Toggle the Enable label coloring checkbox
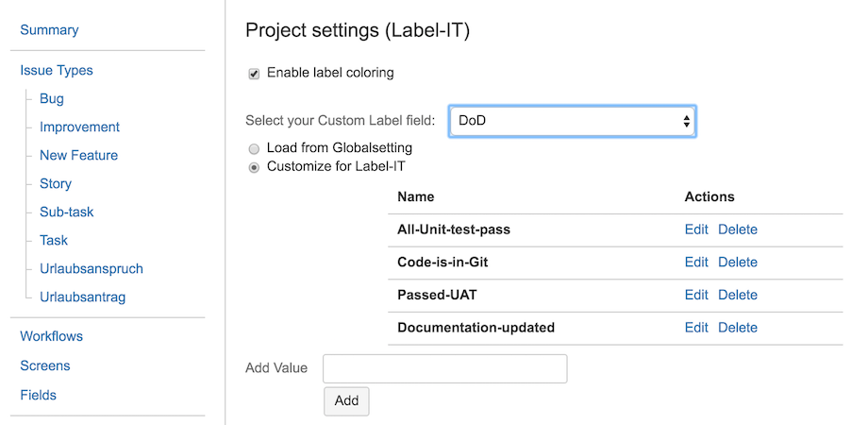Image resolution: width=868 pixels, height=425 pixels. [254, 74]
